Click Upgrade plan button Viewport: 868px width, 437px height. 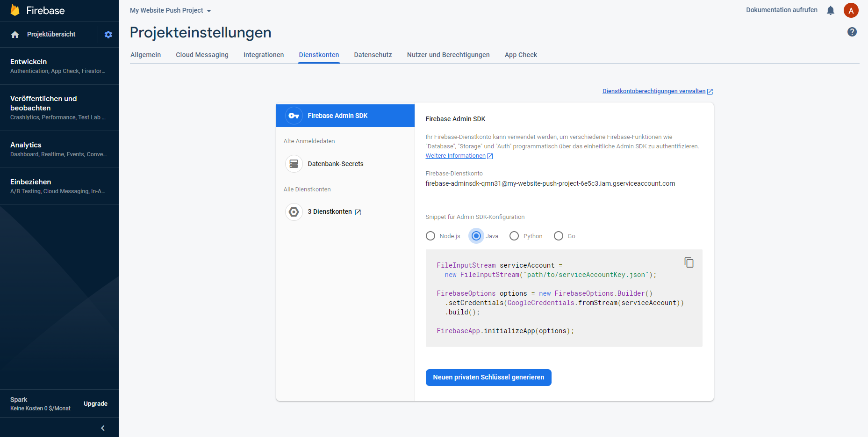click(x=95, y=404)
